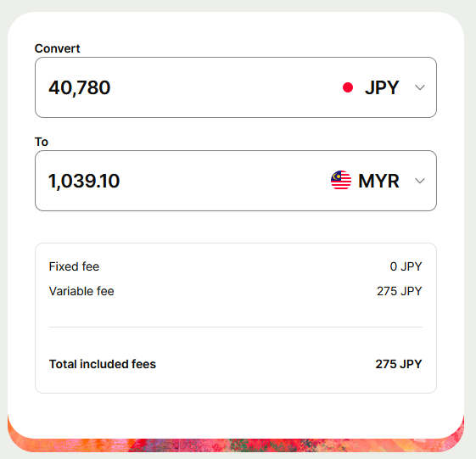Click the total 275 JPY amount
This screenshot has height=459, width=476.
(x=399, y=364)
